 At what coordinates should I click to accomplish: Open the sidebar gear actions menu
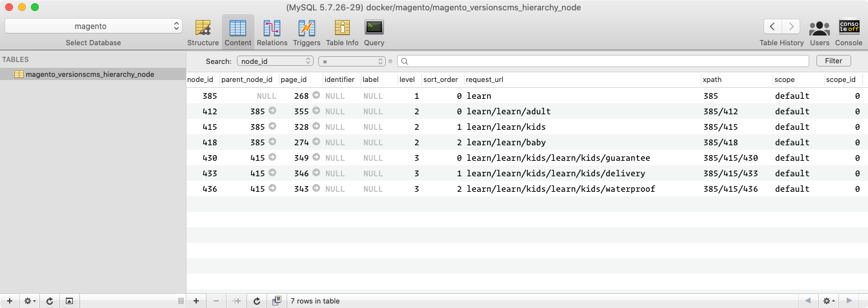point(30,301)
